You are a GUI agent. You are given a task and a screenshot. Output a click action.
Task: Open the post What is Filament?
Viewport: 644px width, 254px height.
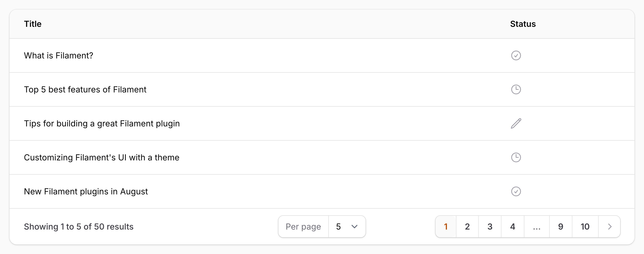click(58, 55)
